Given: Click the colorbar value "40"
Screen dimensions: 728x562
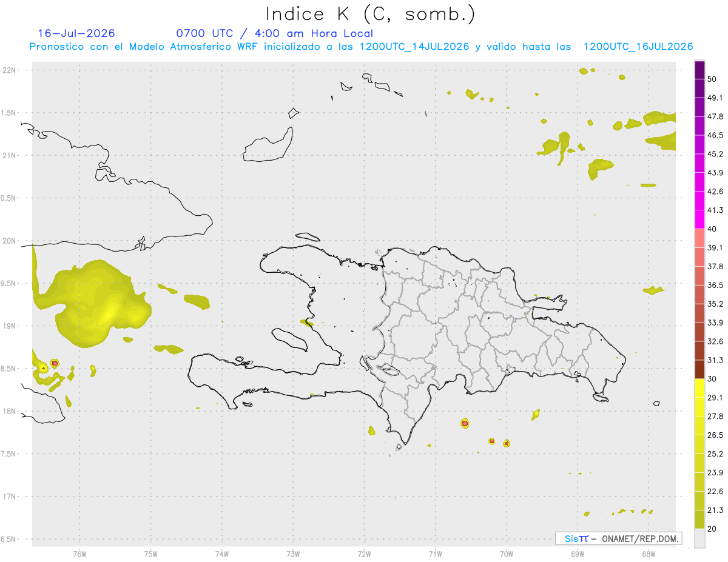Looking at the screenshot, I should point(713,229).
